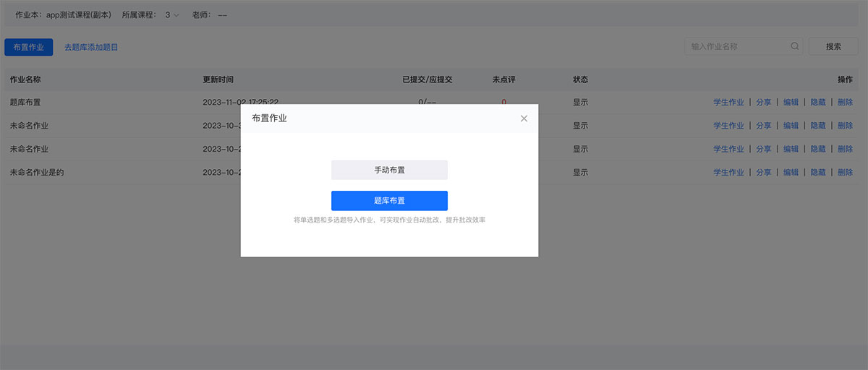Image resolution: width=868 pixels, height=370 pixels.
Task: Edit the 未命名作业是的 assignment
Action: point(791,173)
